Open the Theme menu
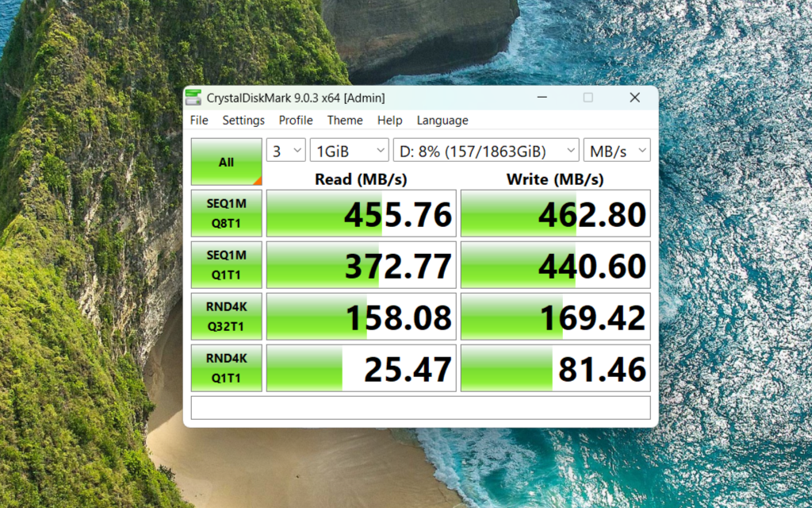Screen dimensions: 812x508 click(345, 121)
